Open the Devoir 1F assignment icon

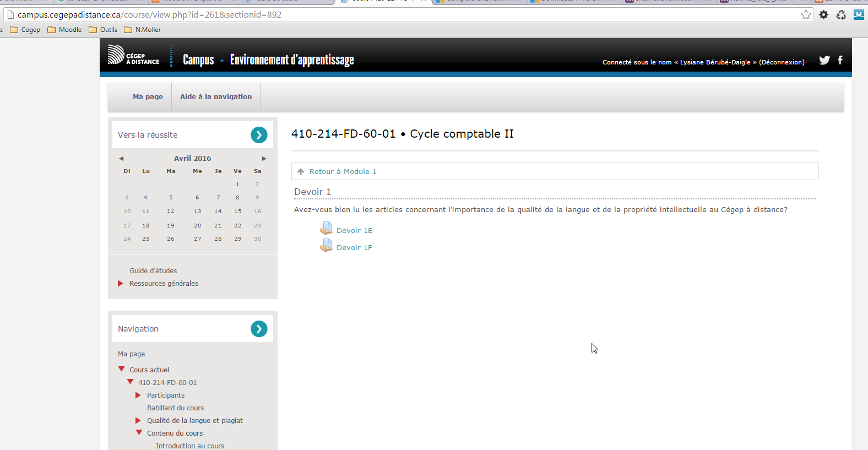pyautogui.click(x=327, y=246)
